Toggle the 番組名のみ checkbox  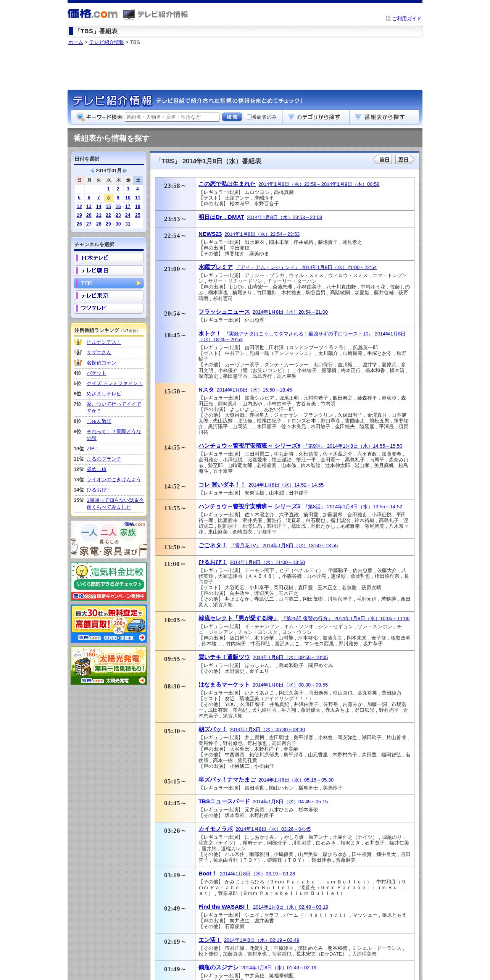coord(249,117)
